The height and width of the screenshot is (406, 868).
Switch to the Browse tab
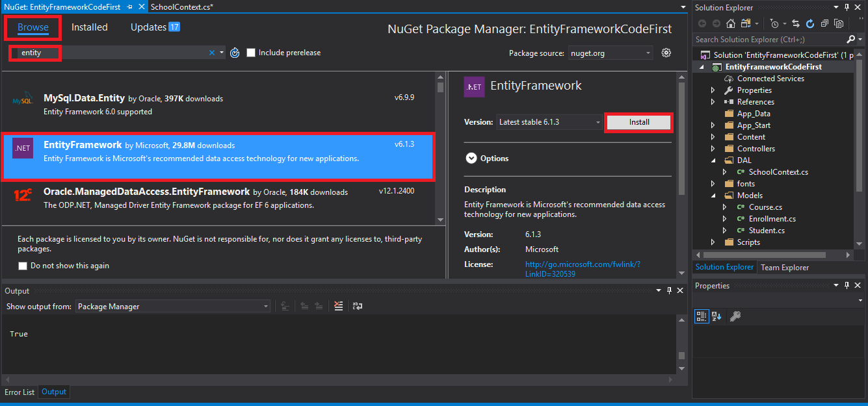pyautogui.click(x=33, y=27)
